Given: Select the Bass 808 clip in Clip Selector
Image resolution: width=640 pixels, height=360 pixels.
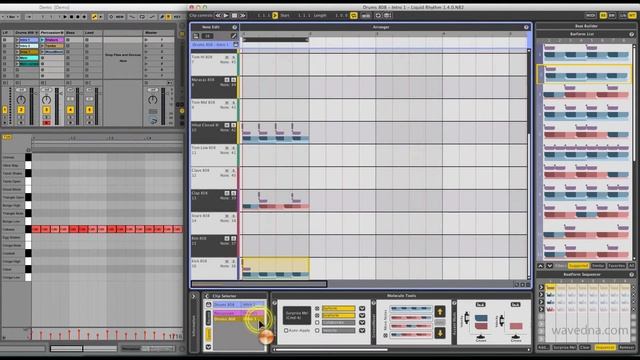Looking at the screenshot, I should pos(239,319).
